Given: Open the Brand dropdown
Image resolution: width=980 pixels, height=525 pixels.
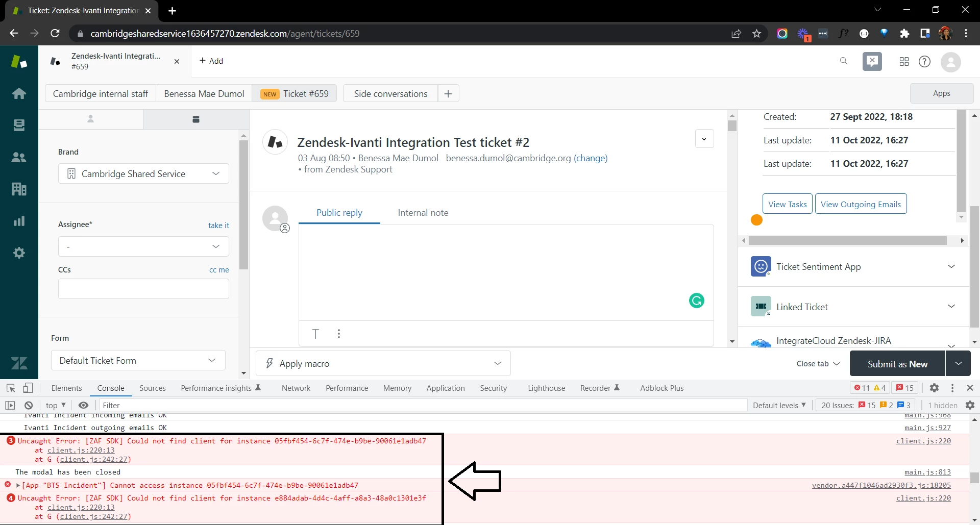Looking at the screenshot, I should point(143,174).
